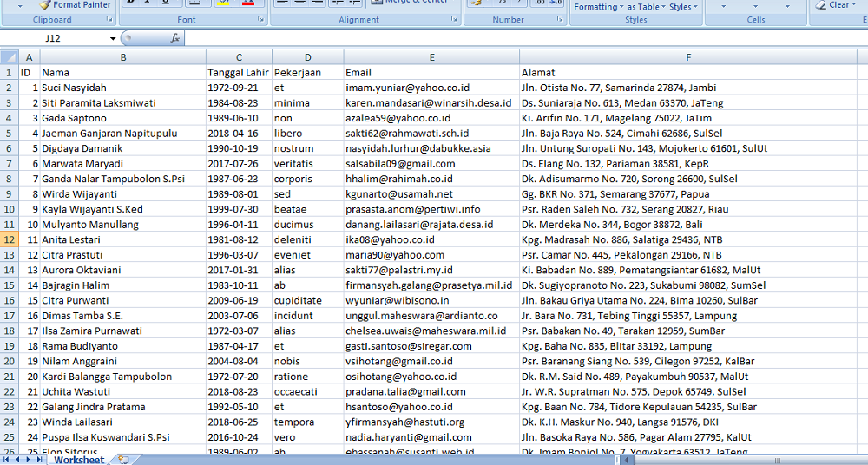Click the insert new worksheet tab icon

pos(123,460)
